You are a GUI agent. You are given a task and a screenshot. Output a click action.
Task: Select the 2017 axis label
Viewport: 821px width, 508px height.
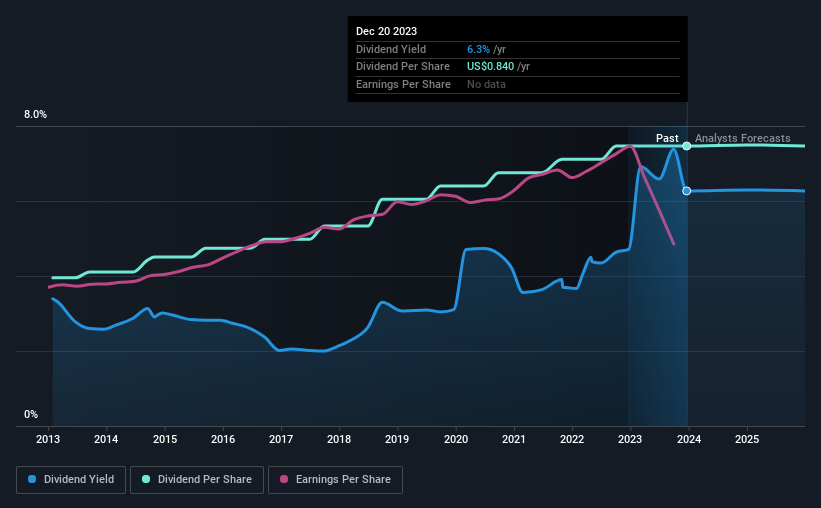coord(281,439)
